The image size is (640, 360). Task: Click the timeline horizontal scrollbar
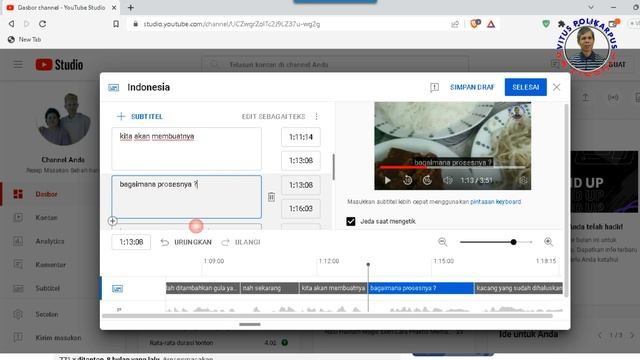(x=327, y=316)
